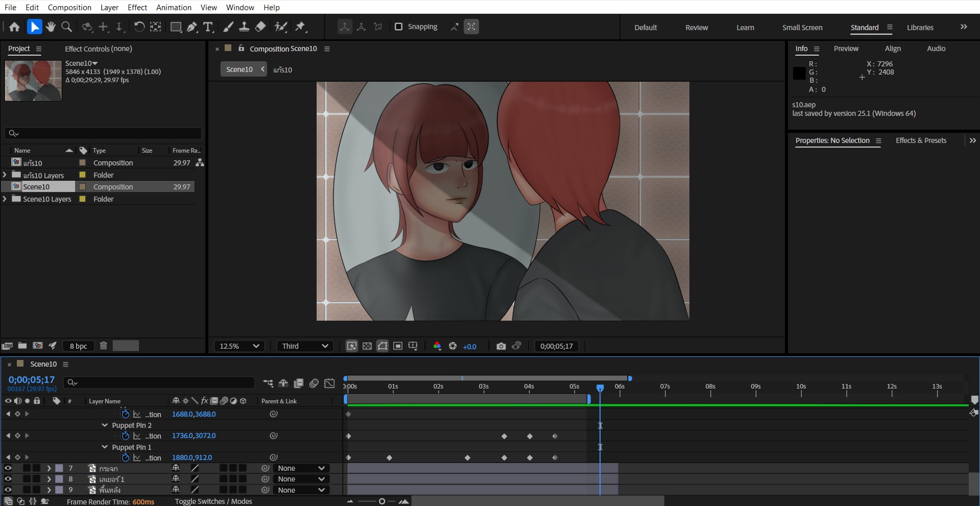Delete selected project item with trash icon
980x506 pixels.
(103, 346)
